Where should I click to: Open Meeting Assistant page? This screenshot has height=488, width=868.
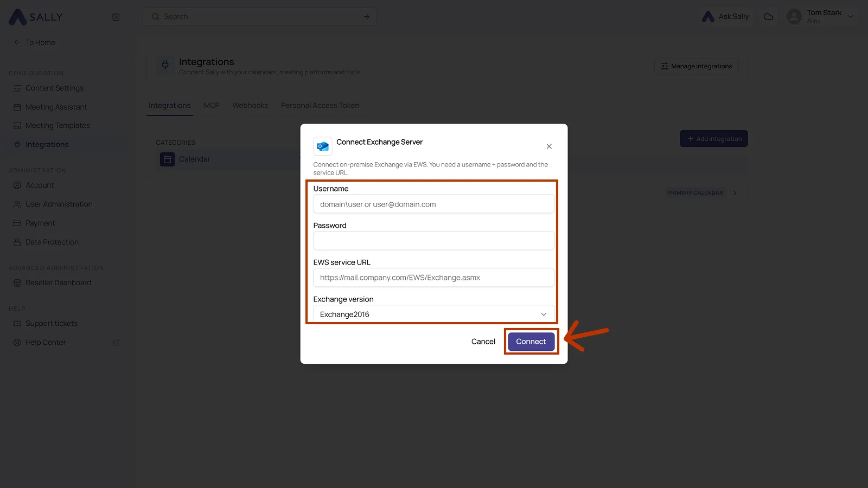(x=56, y=107)
